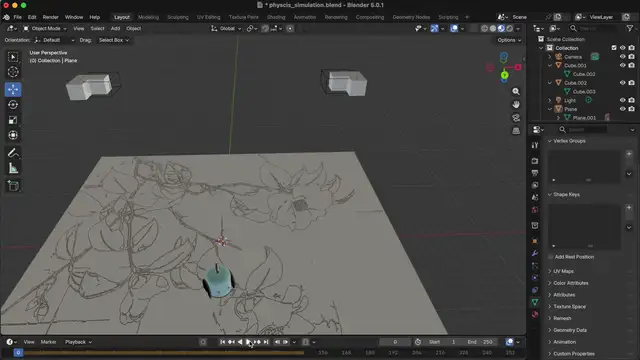The image size is (640, 360).
Task: Expand the Color Attributes panel
Action: (x=571, y=283)
